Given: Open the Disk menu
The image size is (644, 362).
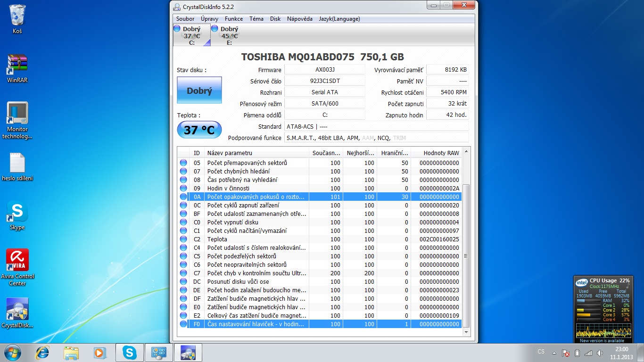Looking at the screenshot, I should coord(275,19).
